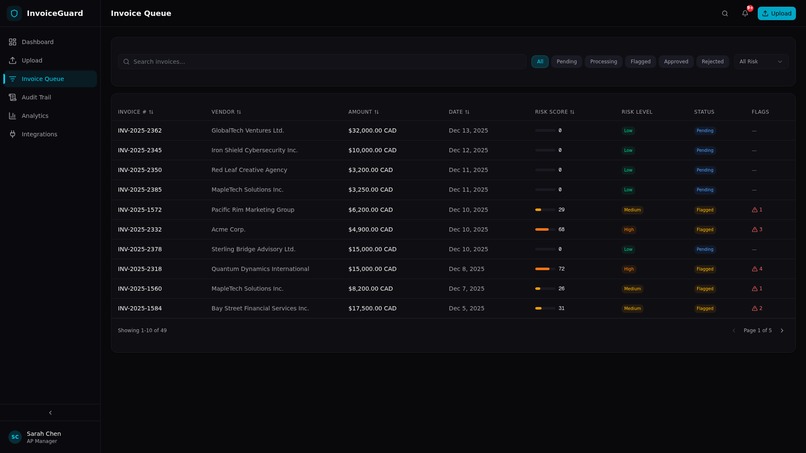
Task: Open Upload in the sidebar
Action: point(50,60)
